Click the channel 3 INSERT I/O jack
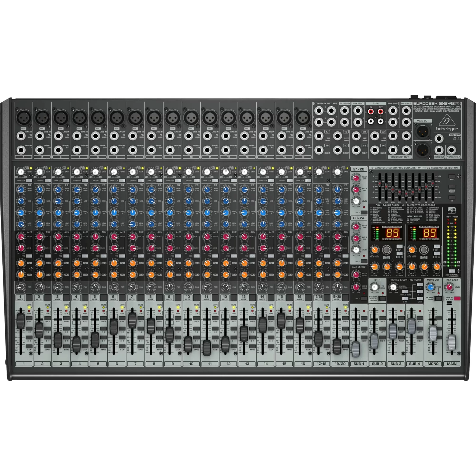476x476 pixels. [58, 150]
